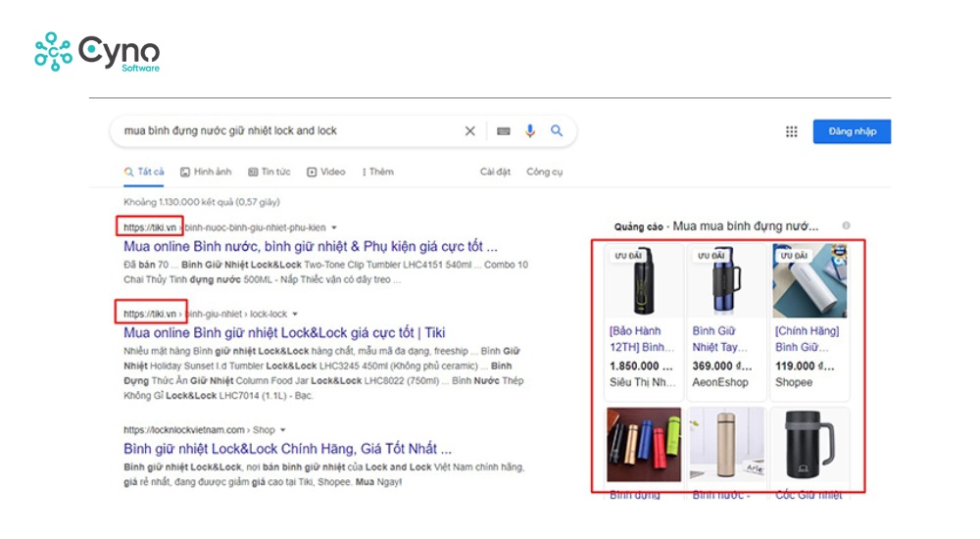980x539 pixels.
Task: Expand dropdown arrow after locknlockvietnam.com Shop
Action: (283, 430)
